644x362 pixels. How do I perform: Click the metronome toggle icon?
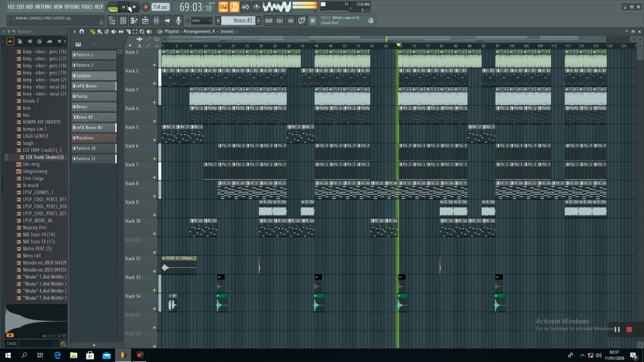257,7
